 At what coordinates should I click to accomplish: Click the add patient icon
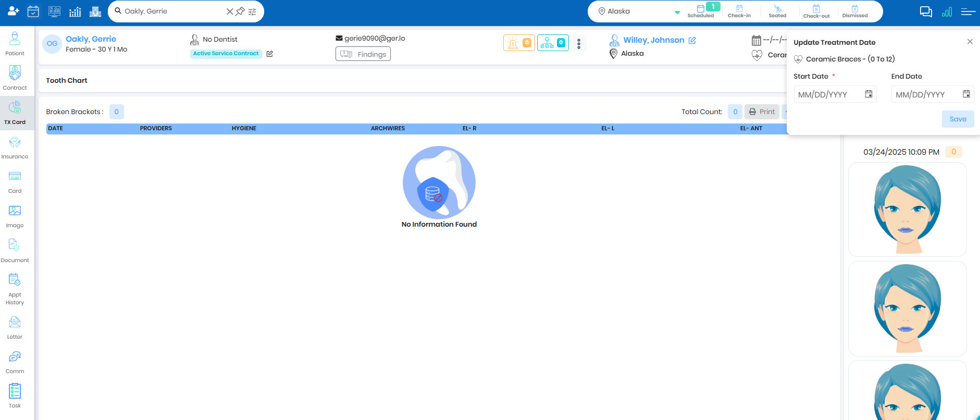point(14,11)
